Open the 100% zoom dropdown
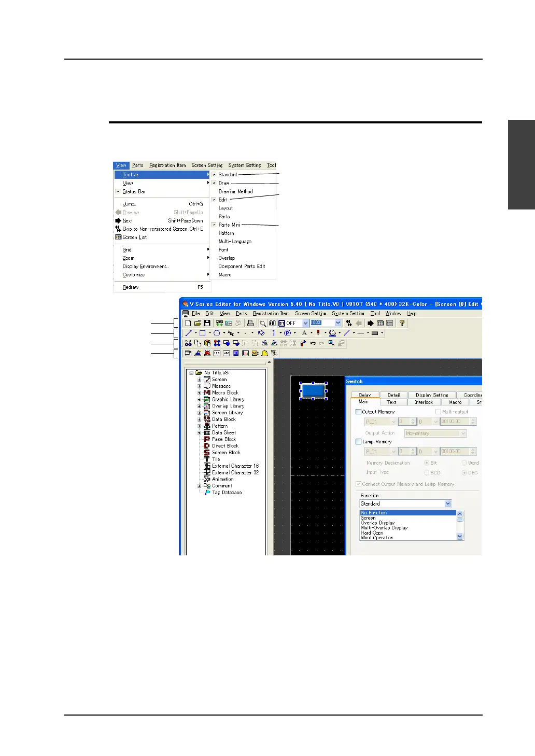Screen dimensions: 535x756 click(338, 323)
